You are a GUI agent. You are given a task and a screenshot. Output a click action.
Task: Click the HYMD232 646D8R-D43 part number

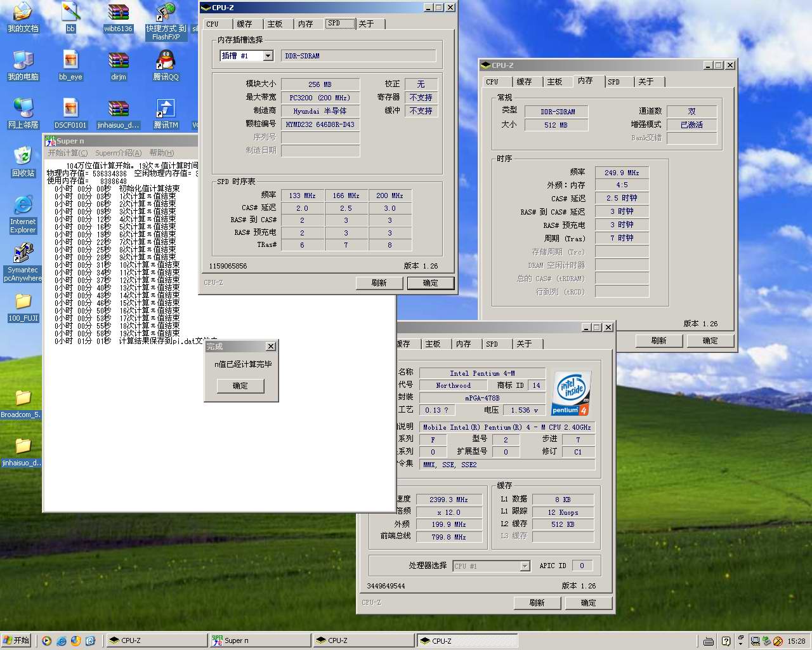click(x=320, y=124)
